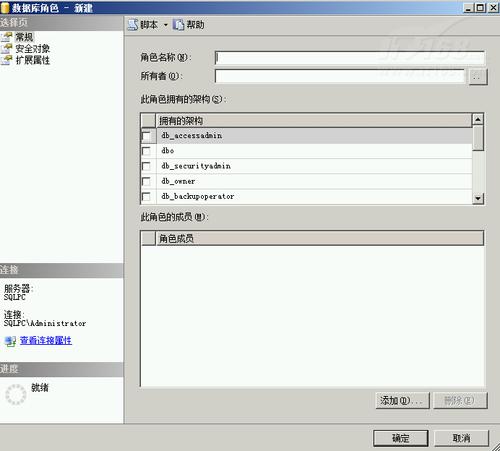
Task: Click the schema list scroll-down arrow
Action: point(478,198)
